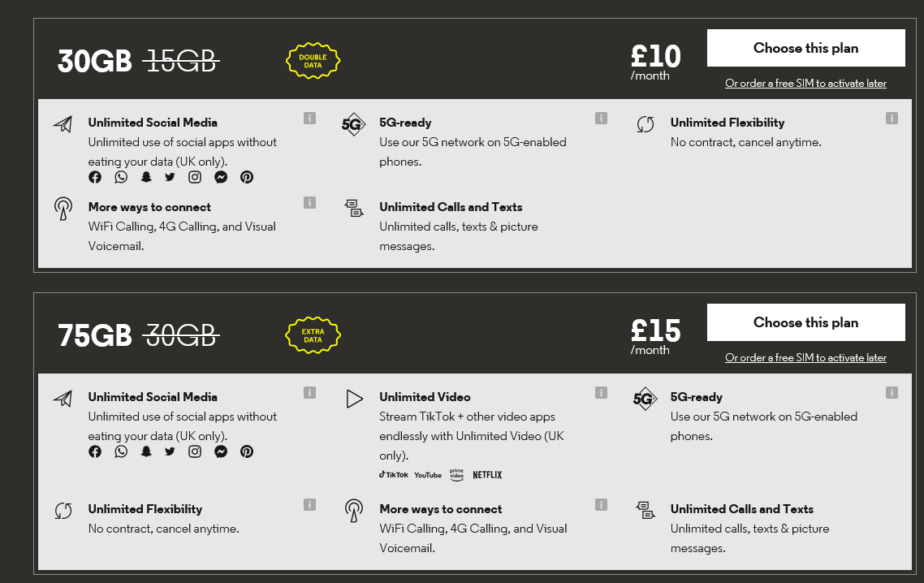Click the DOUBLE DATA badge
Image resolution: width=924 pixels, height=583 pixels.
pos(313,61)
